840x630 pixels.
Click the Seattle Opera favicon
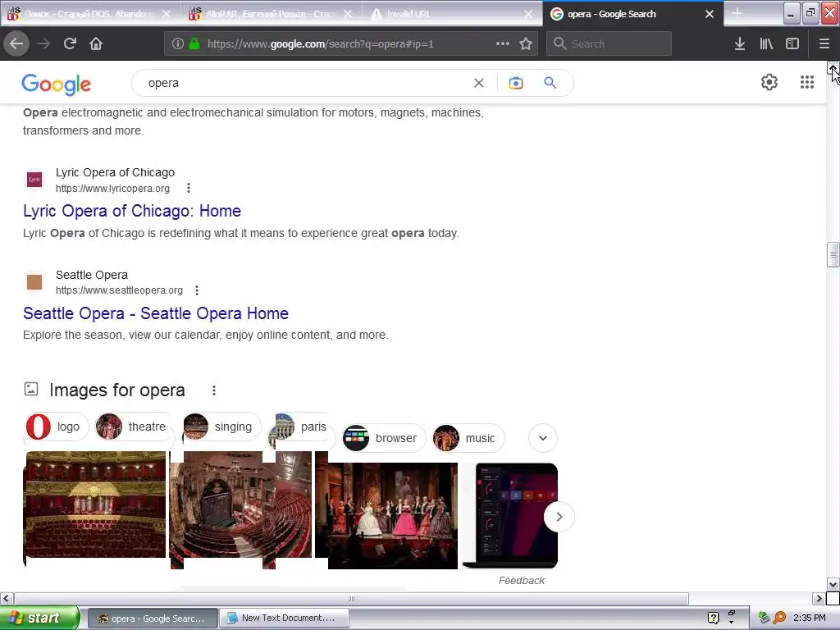[x=34, y=282]
